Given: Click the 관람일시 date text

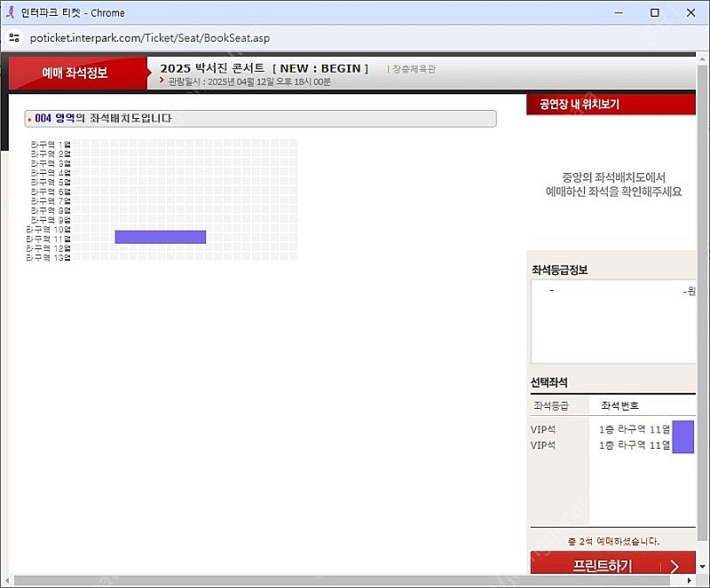Looking at the screenshot, I should pyautogui.click(x=249, y=82).
